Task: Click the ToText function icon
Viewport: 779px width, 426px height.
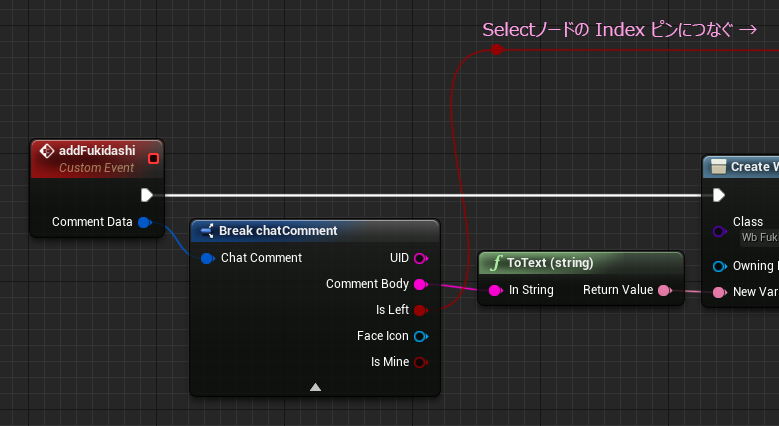Action: pos(495,262)
